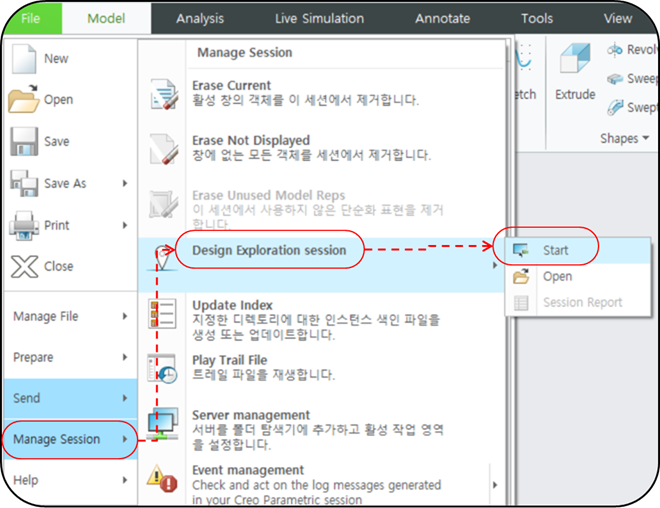Click the Update Index icon
Viewport: 660px width, 508px height.
click(x=162, y=314)
